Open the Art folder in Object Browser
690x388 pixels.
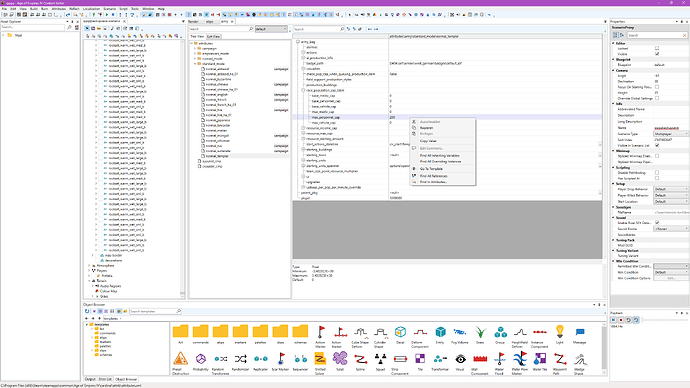[180, 331]
